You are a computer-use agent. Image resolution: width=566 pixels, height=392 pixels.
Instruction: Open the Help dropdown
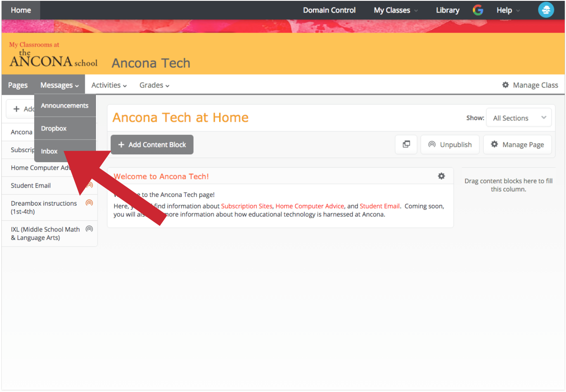click(508, 10)
